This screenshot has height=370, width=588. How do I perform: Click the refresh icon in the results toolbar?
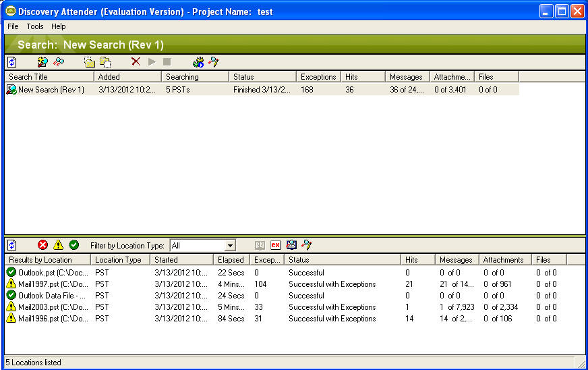coord(11,245)
